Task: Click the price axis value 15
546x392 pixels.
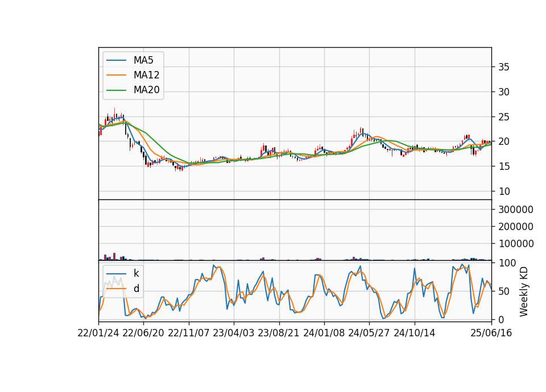Action: pyautogui.click(x=503, y=166)
